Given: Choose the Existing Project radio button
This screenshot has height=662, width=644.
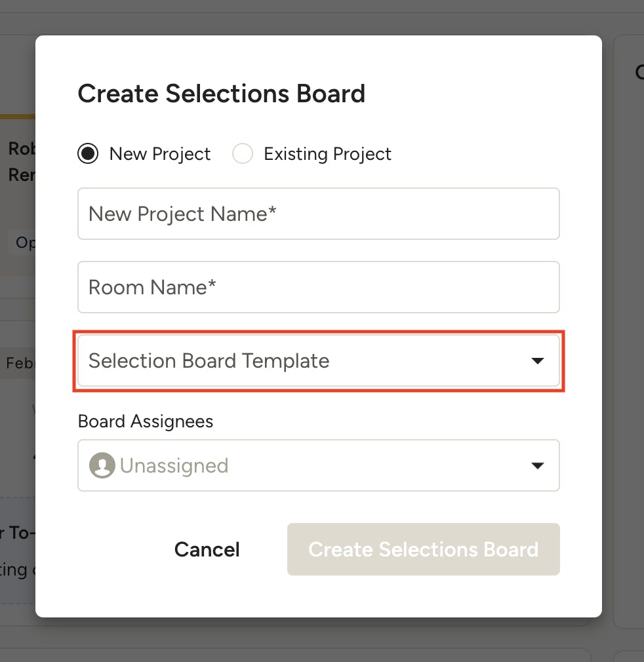Looking at the screenshot, I should [243, 154].
